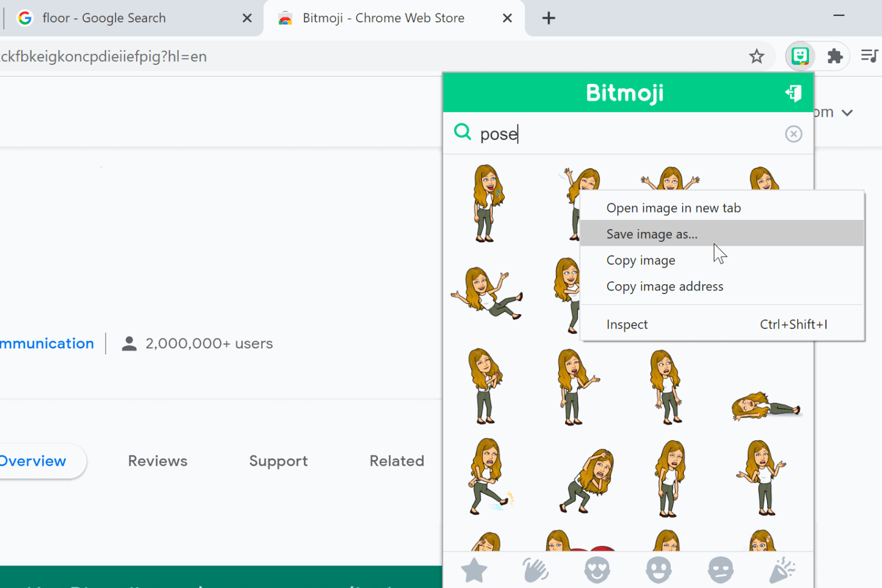Open the waving hand greetings category
Image resolution: width=882 pixels, height=588 pixels.
pos(535,570)
